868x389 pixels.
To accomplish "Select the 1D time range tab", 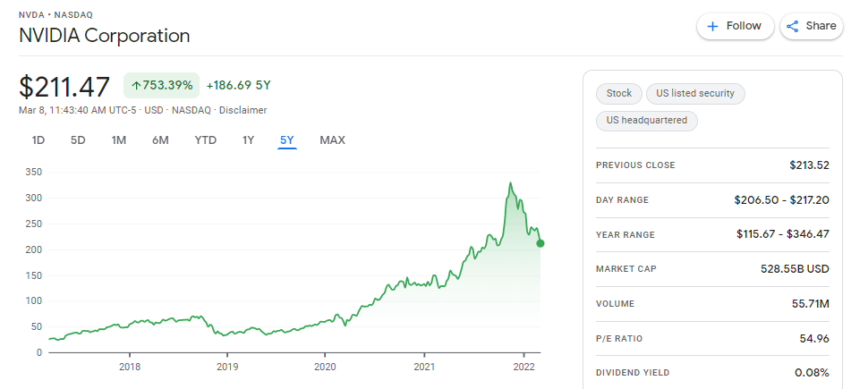I will point(38,140).
